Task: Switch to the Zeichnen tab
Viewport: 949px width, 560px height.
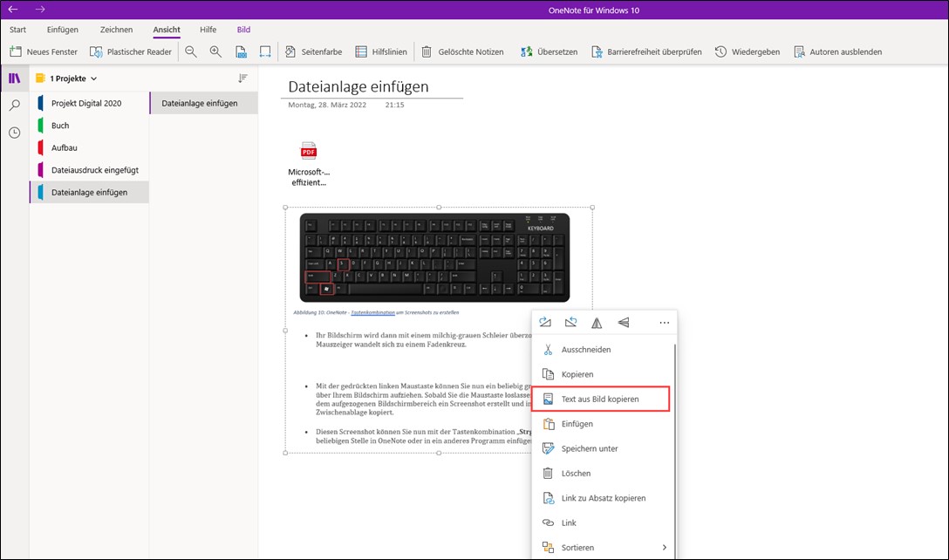Action: pos(116,30)
